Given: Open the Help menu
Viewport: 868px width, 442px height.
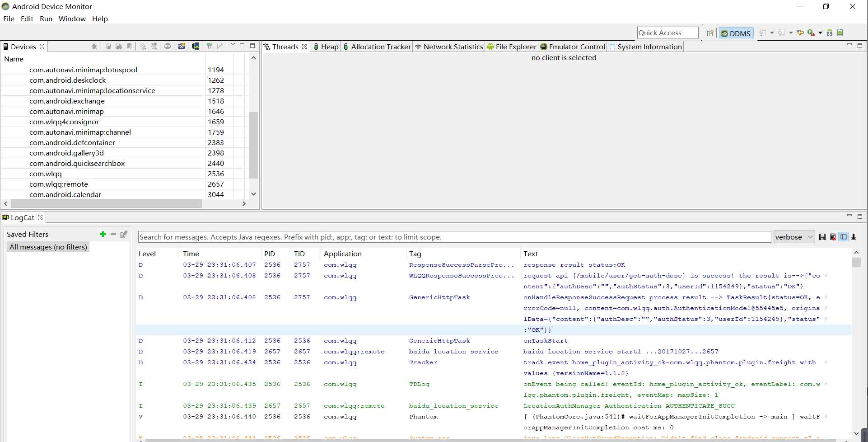Looking at the screenshot, I should point(100,19).
